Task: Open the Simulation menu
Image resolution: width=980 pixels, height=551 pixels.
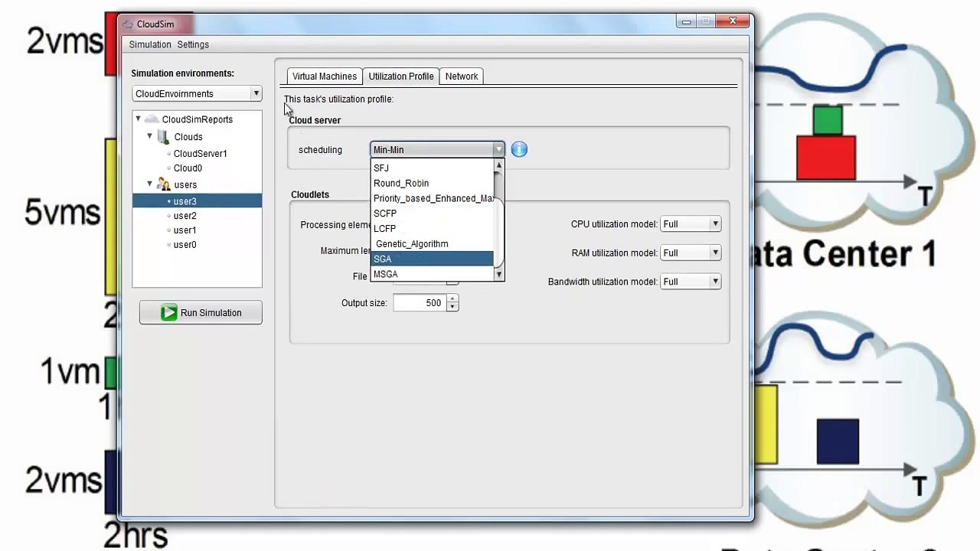Action: [150, 44]
